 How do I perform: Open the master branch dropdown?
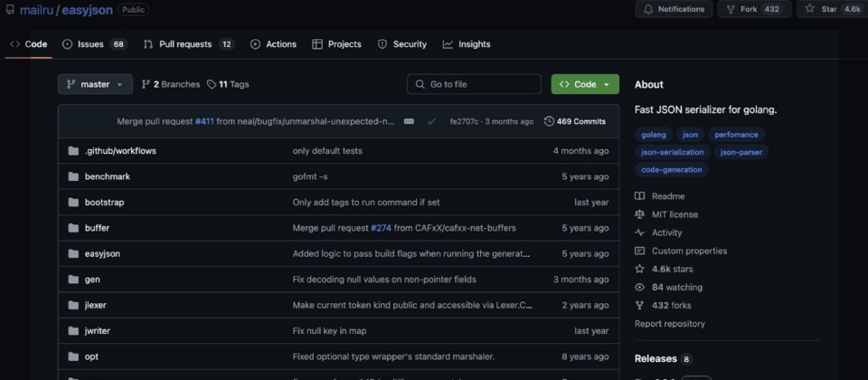pyautogui.click(x=95, y=84)
